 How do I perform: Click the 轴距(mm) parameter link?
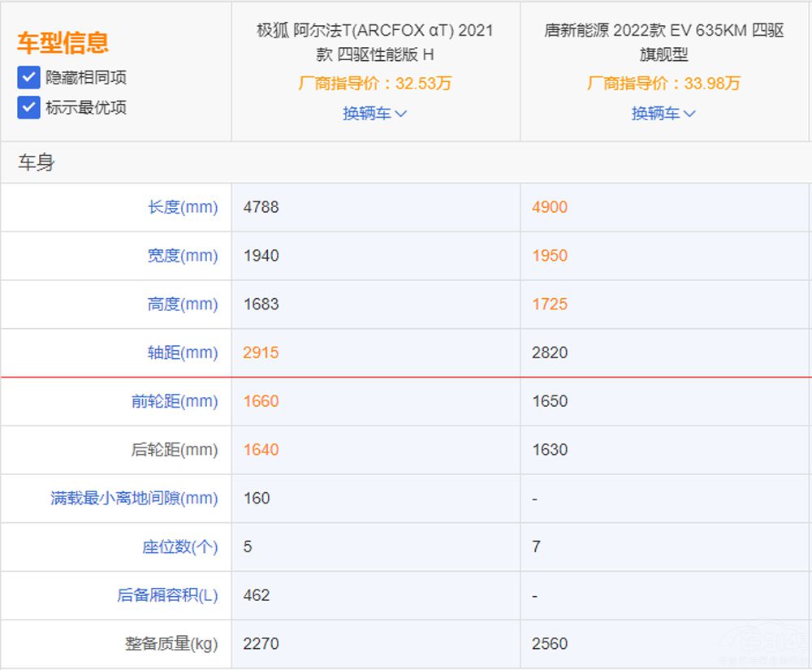[x=183, y=353]
